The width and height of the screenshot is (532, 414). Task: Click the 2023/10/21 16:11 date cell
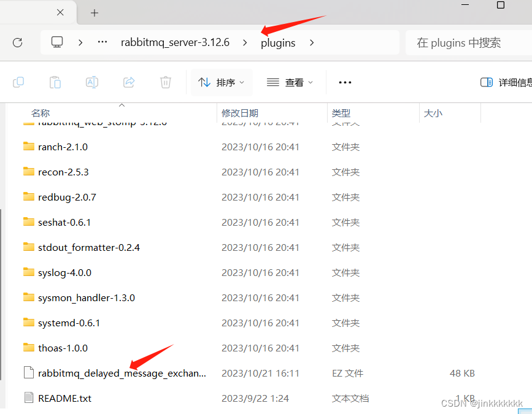pyautogui.click(x=260, y=373)
